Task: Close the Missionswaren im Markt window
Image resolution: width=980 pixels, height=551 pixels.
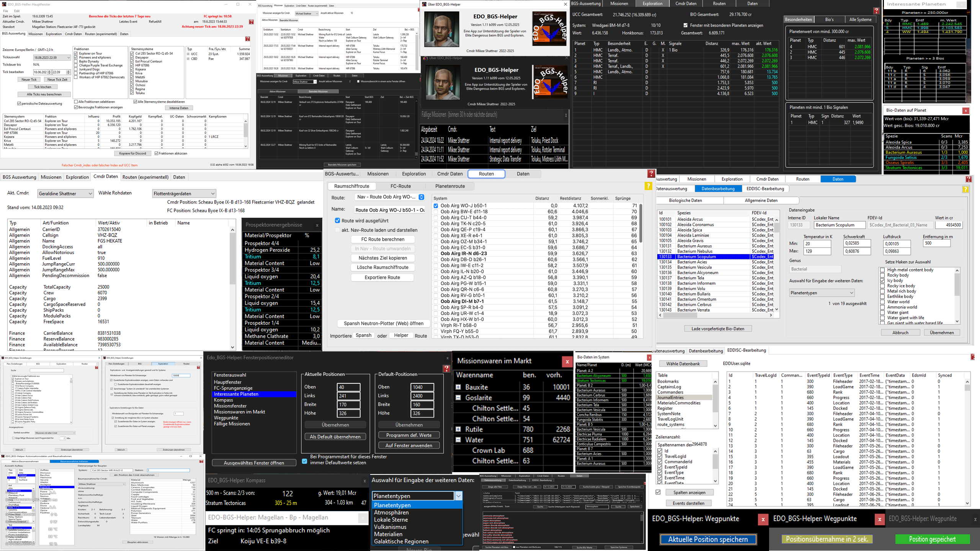Action: (567, 362)
